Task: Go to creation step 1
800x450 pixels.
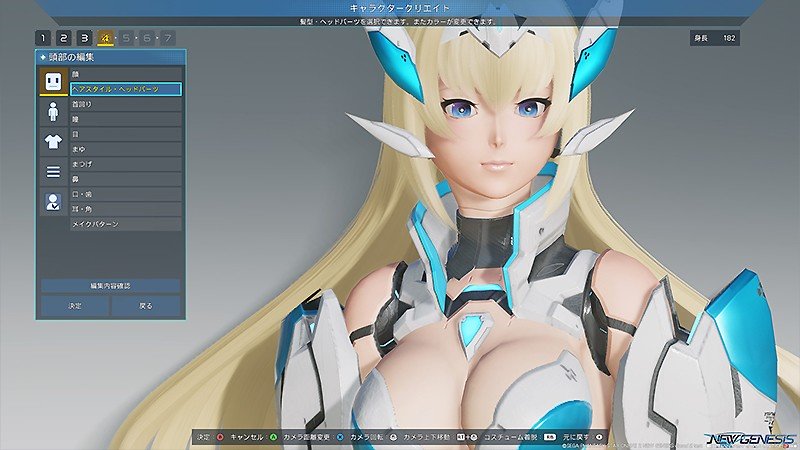Action: click(x=43, y=38)
